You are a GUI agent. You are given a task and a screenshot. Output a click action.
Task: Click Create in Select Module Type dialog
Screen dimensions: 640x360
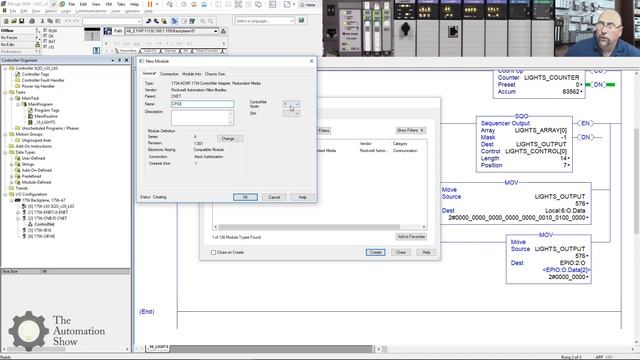376,252
